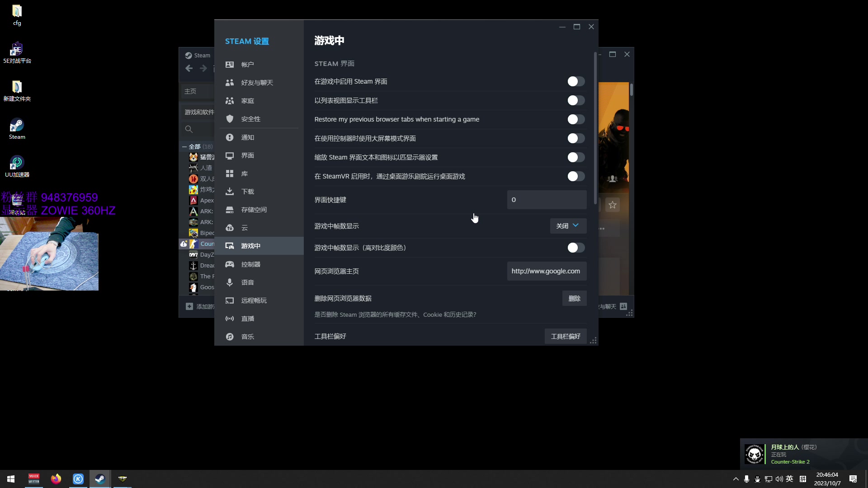Open the 云 cloud settings icon
Screen dimensions: 868x488
pos(230,228)
